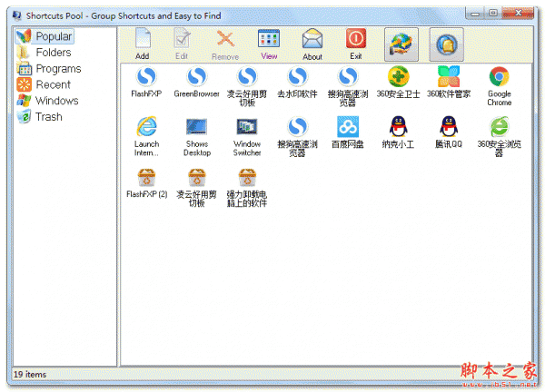This screenshot has width=545, height=392.
Task: Open the Trash category
Action: (40, 117)
